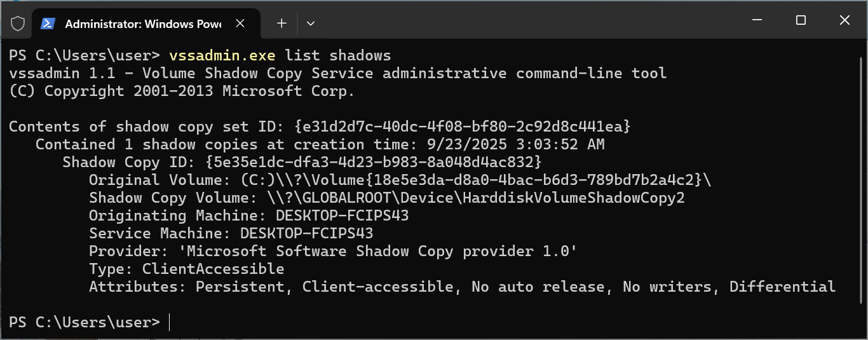Click the Differential attribute text
Screen dimensions: 868x340
point(782,287)
